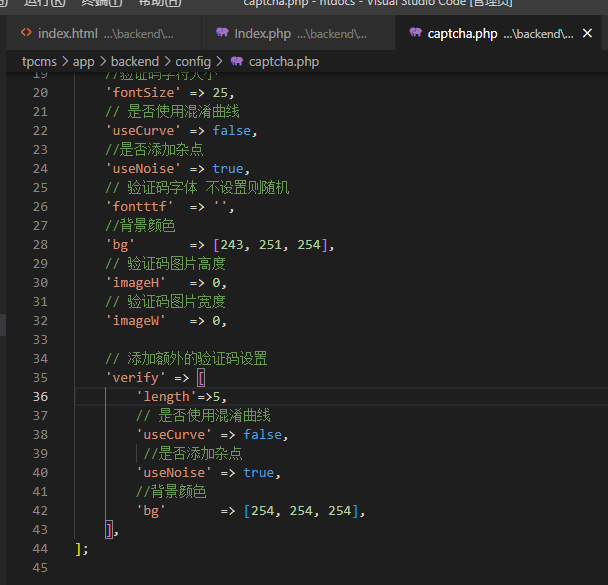Click the closing bracket on line 43

pos(109,530)
